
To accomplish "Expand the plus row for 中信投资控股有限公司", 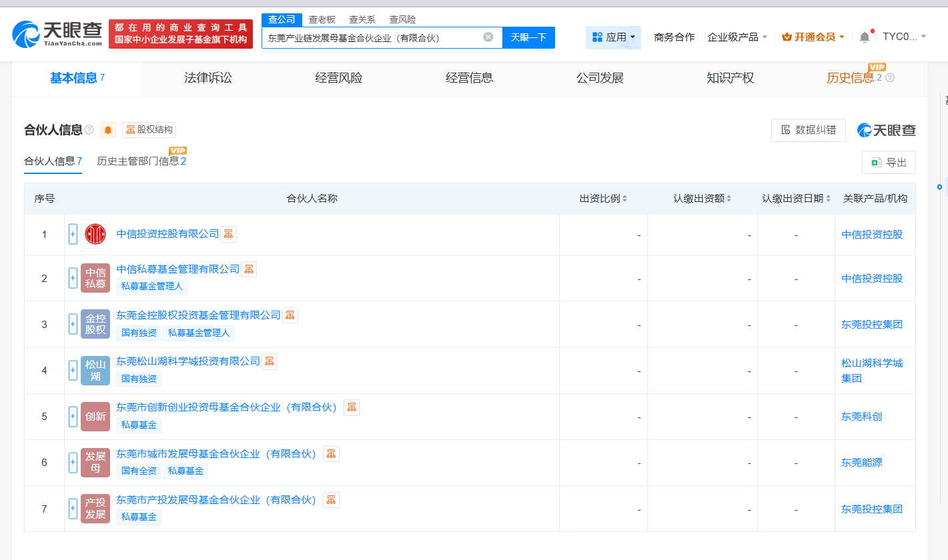I will point(73,234).
